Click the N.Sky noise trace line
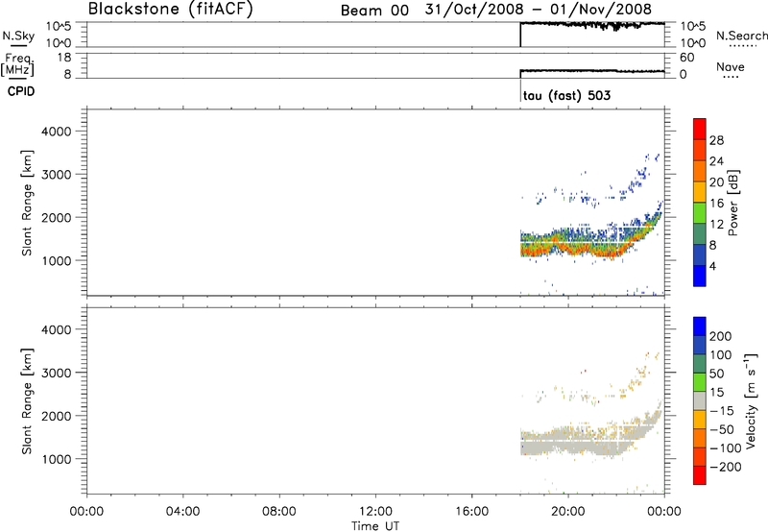768x532 pixels. [x=592, y=25]
